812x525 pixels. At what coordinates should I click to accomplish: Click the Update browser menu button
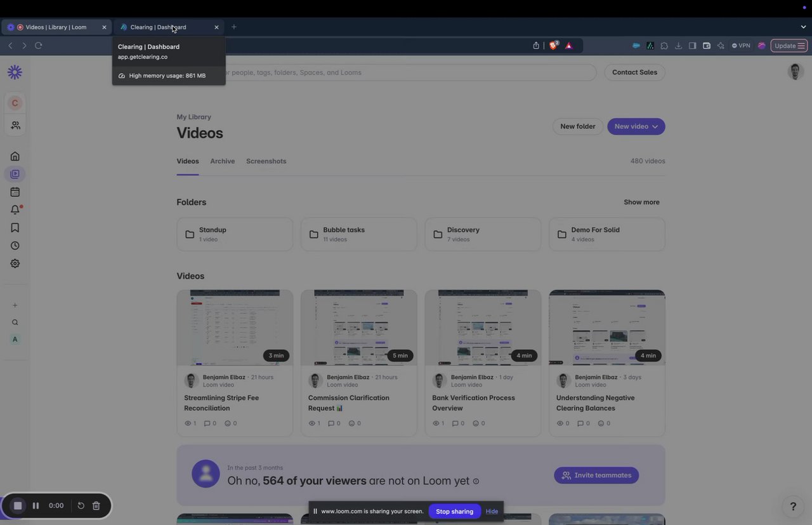coord(789,46)
